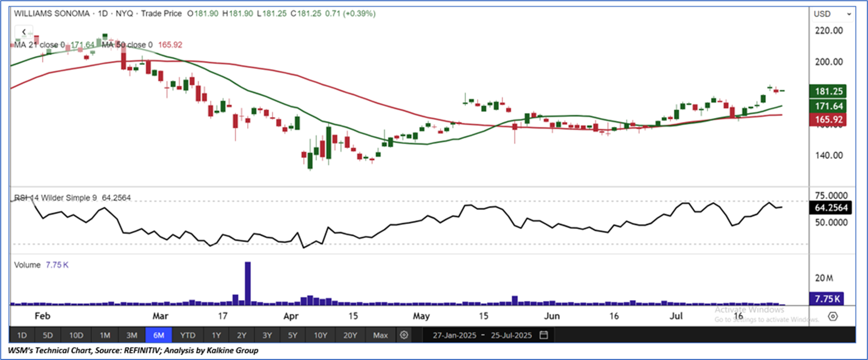
Task: Select the 10D time range
Action: [x=76, y=335]
